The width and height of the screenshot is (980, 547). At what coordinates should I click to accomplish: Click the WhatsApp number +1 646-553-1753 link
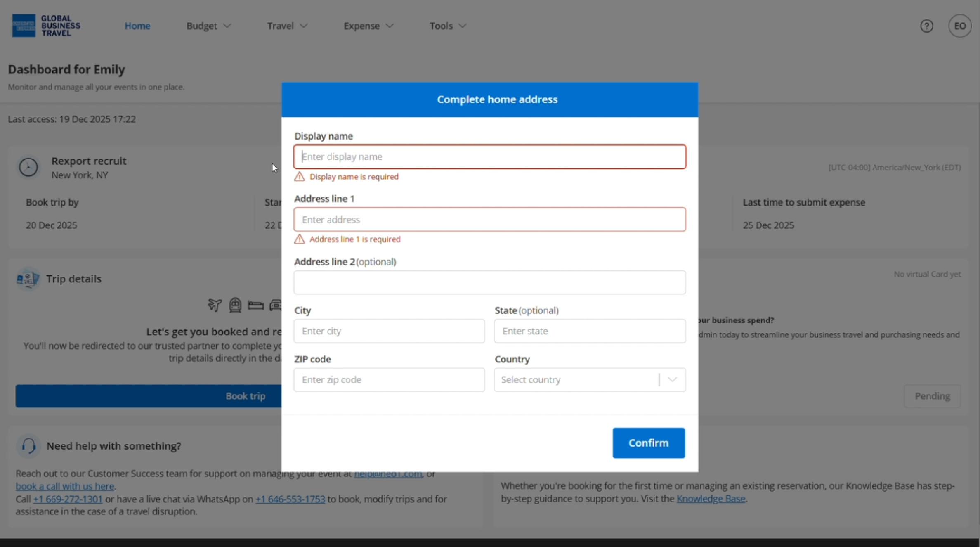[x=290, y=499]
